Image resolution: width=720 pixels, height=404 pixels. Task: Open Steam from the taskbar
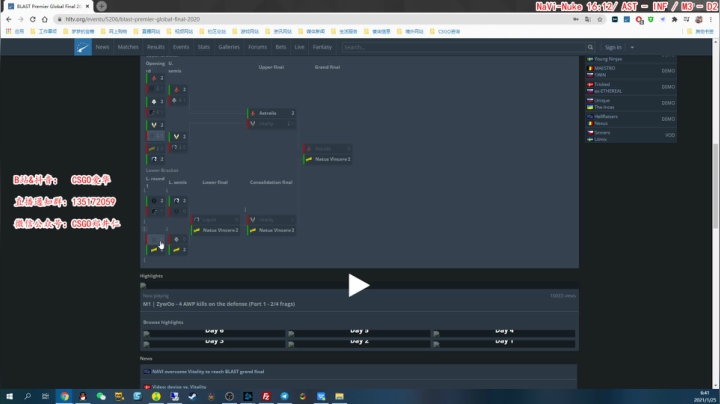tap(192, 396)
